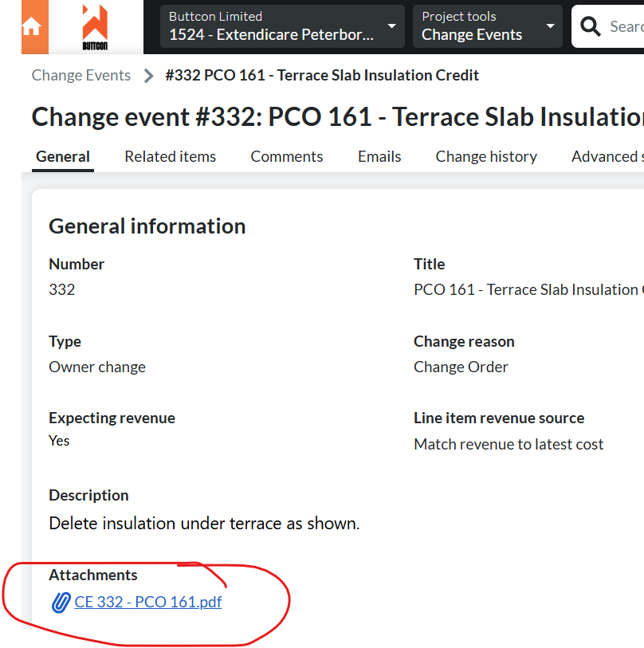The width and height of the screenshot is (644, 648).
Task: Open CE 332 - PCO 161.pdf attachment link
Action: coord(148,602)
